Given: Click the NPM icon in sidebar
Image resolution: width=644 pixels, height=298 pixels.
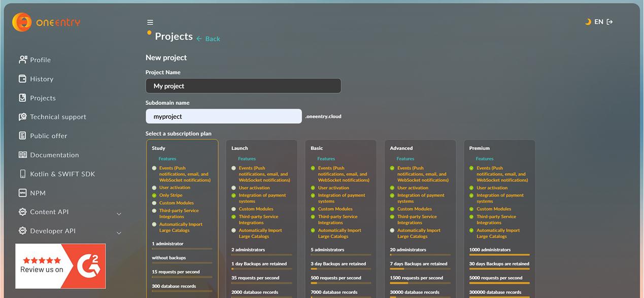Looking at the screenshot, I should pos(22,193).
